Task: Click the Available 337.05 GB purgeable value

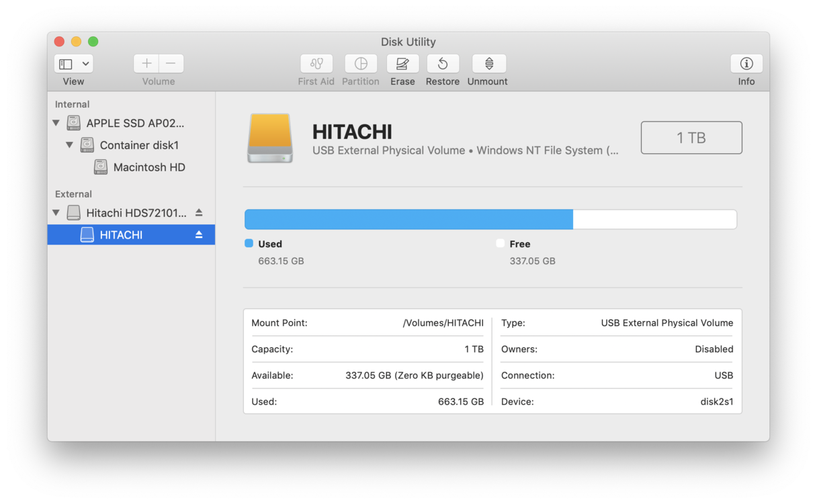Action: [x=415, y=376]
